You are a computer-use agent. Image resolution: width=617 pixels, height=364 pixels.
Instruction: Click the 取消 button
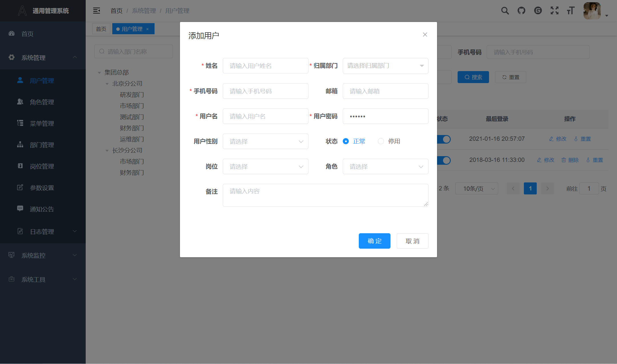(x=412, y=241)
